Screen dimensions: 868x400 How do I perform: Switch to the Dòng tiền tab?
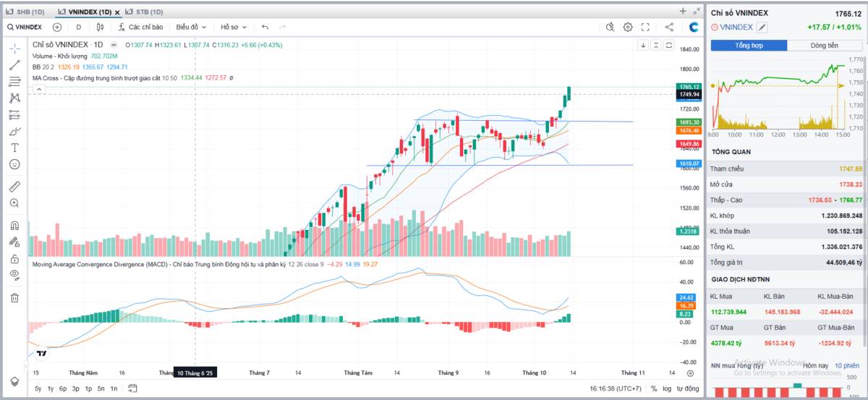pos(824,45)
